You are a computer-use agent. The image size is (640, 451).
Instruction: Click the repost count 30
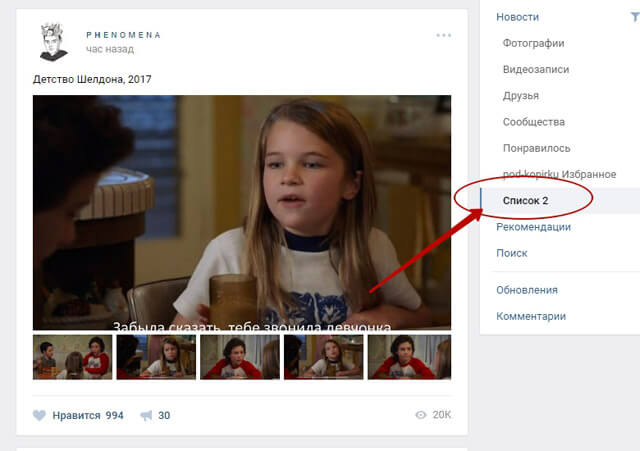(x=164, y=415)
